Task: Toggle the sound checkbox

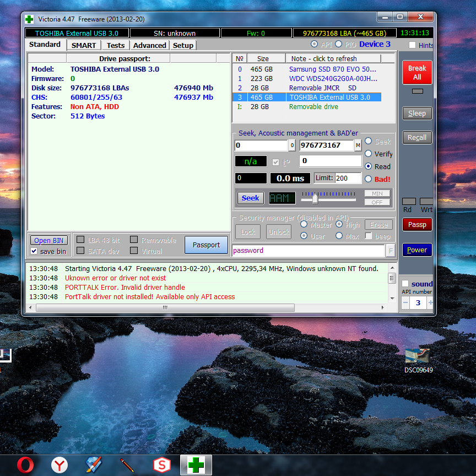Action: [405, 284]
